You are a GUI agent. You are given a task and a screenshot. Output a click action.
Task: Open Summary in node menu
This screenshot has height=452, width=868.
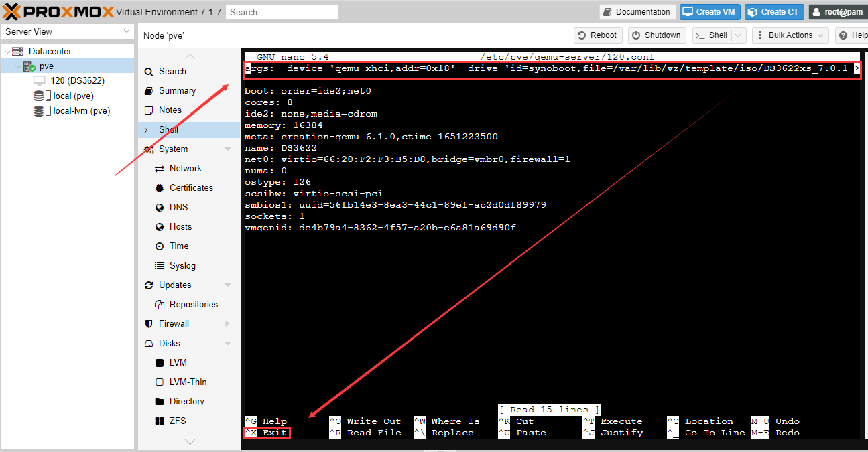tap(177, 90)
